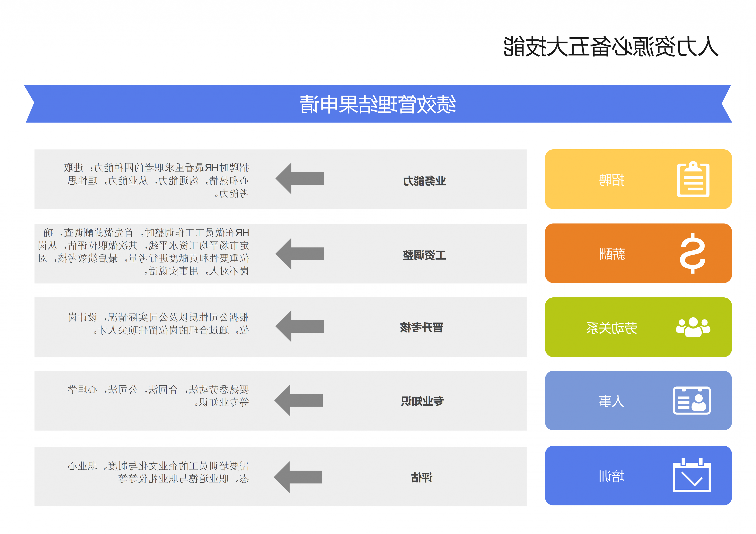Click the gray arrow beside 业务能力
Screen dimensions: 756x534
tap(300, 178)
